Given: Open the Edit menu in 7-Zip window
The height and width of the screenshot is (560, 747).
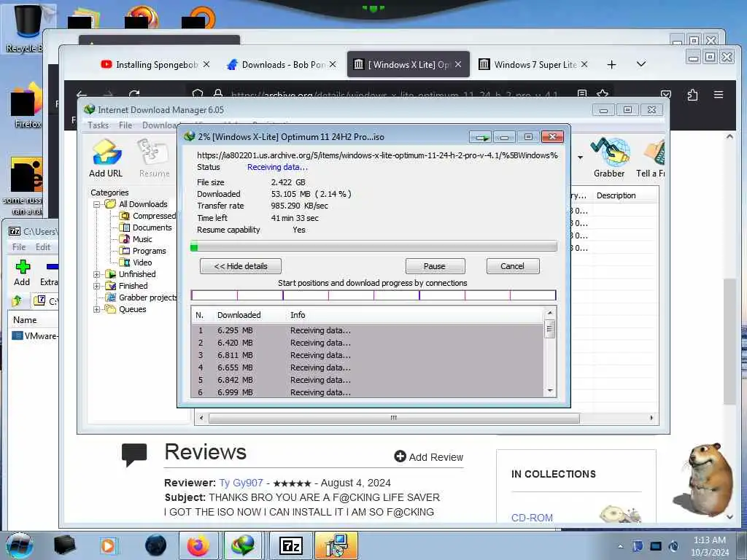Looking at the screenshot, I should (x=43, y=247).
